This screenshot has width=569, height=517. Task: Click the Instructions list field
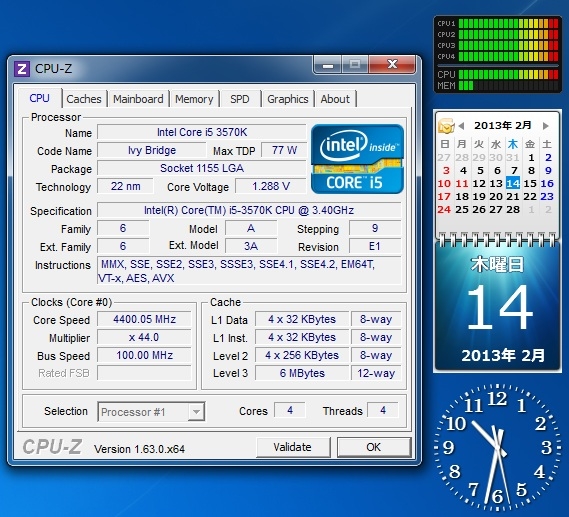[x=249, y=271]
